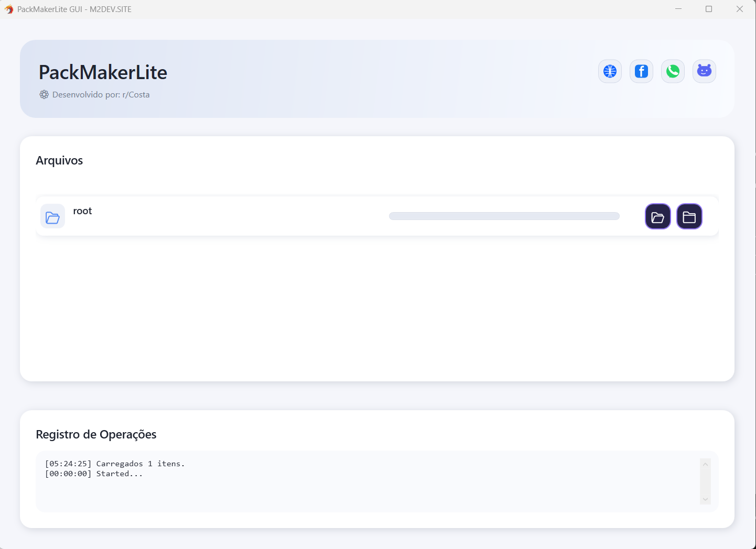This screenshot has height=549, width=756.
Task: Click the Desenvolvido por r/Costa link
Action: [x=101, y=94]
